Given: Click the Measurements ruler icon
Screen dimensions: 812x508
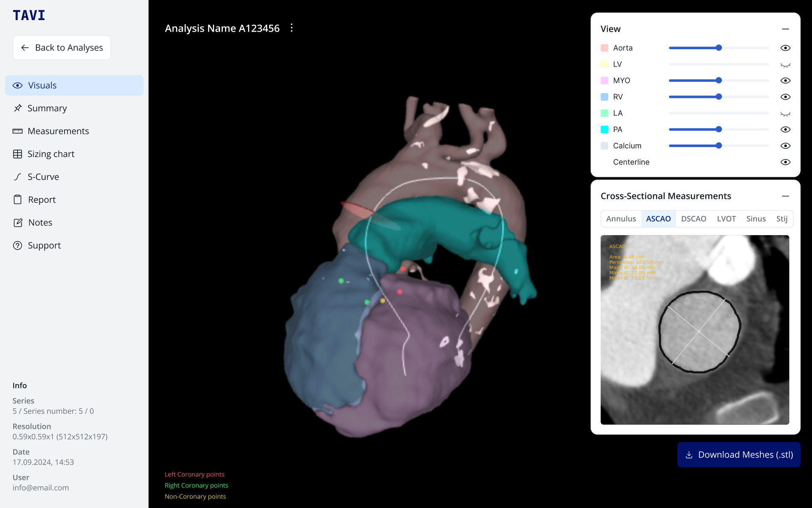Looking at the screenshot, I should (18, 131).
